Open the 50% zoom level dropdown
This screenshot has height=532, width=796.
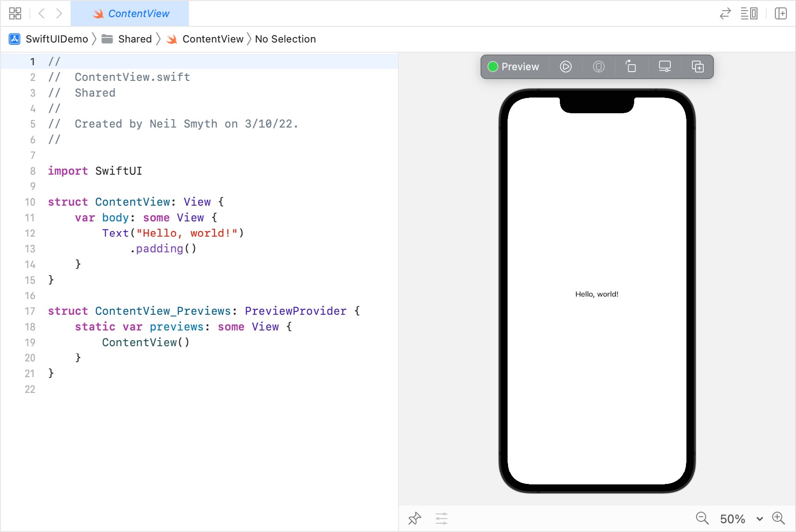[741, 519]
